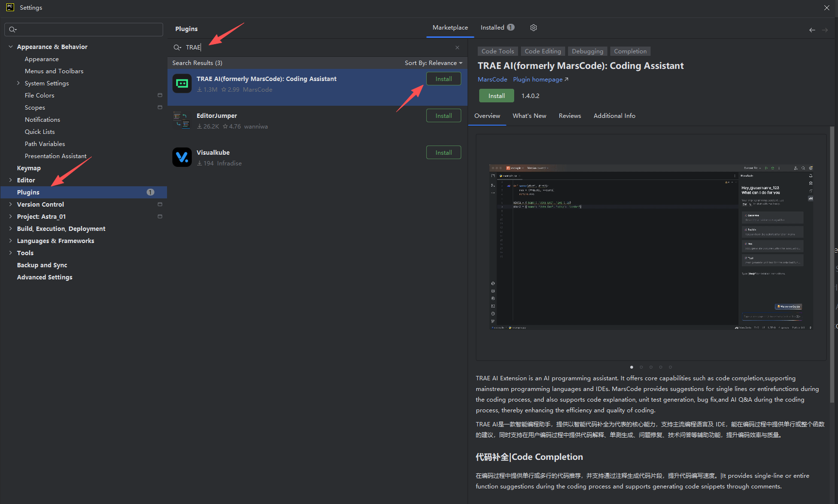The width and height of the screenshot is (838, 504).
Task: Focus the plugin search field containing TRAE
Action: pos(317,48)
